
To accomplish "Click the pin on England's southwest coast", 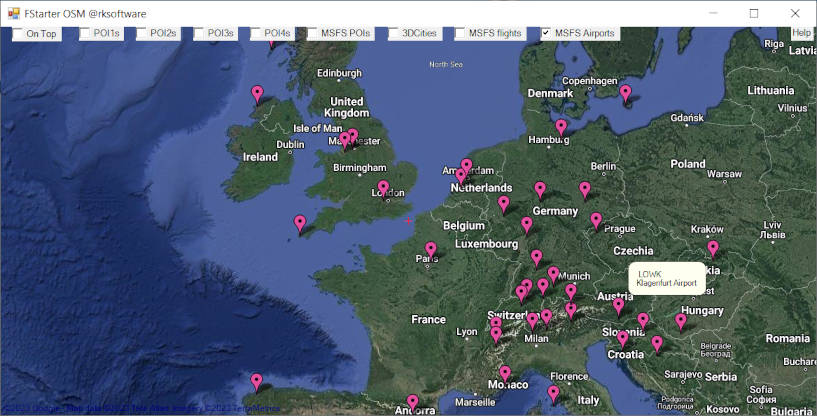I will [299, 223].
